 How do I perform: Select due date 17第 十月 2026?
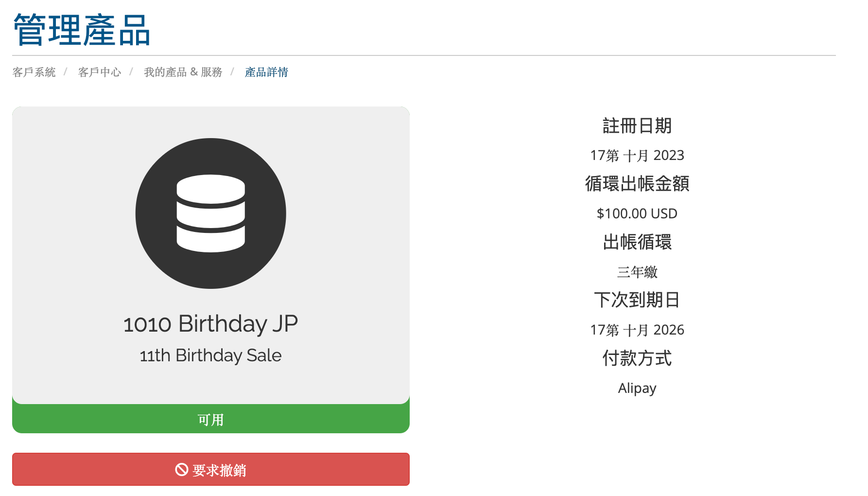click(x=637, y=330)
